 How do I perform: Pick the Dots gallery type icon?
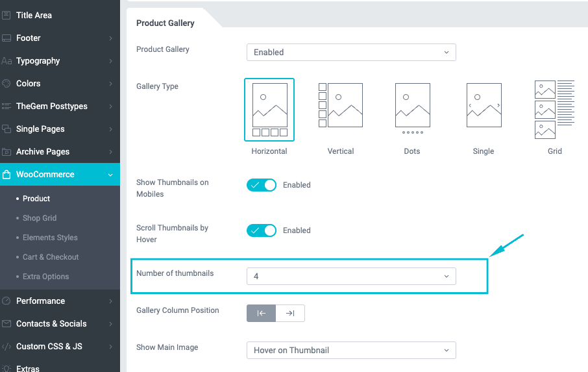pos(412,107)
